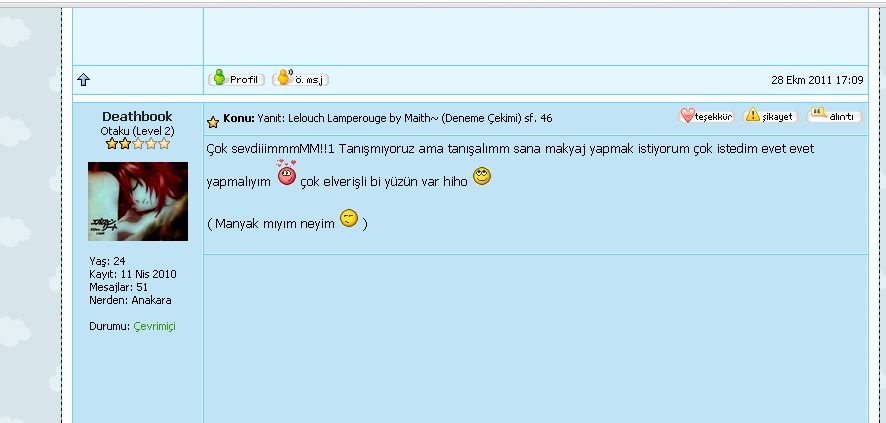Click the red blushing hearts emoticon
The image size is (886, 423).
[x=286, y=173]
